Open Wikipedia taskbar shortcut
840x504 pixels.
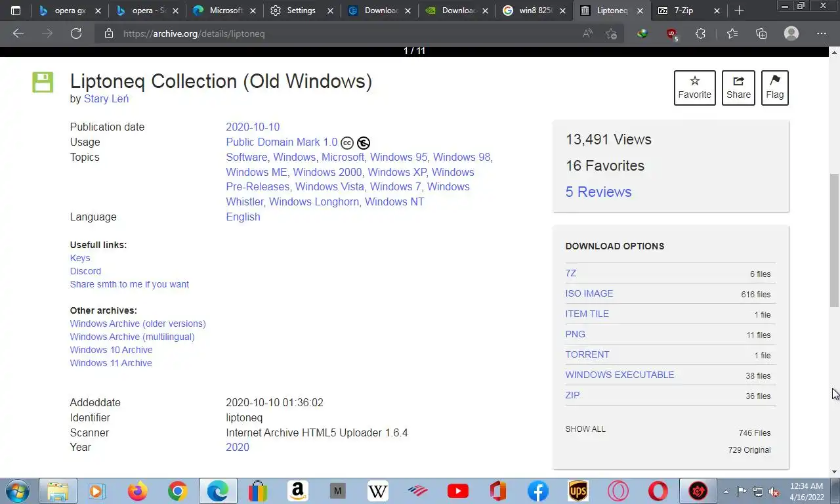pyautogui.click(x=377, y=491)
